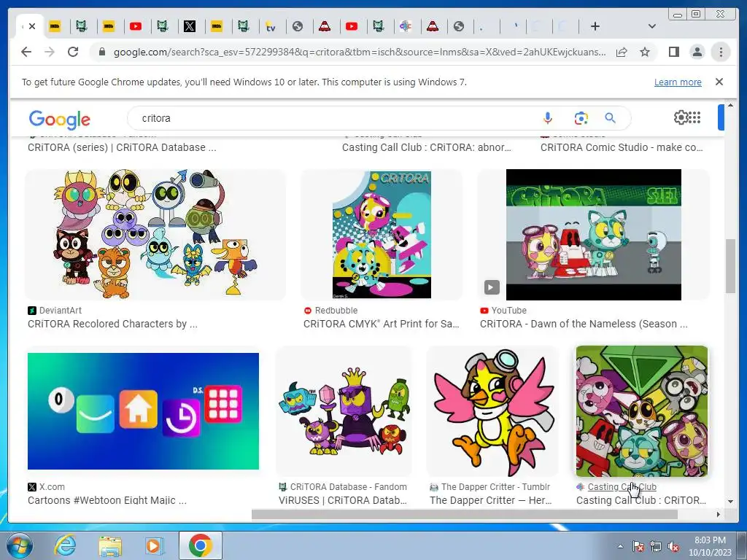The width and height of the screenshot is (747, 560).
Task: Switch to the X (Twitter) tab
Action: tap(190, 26)
